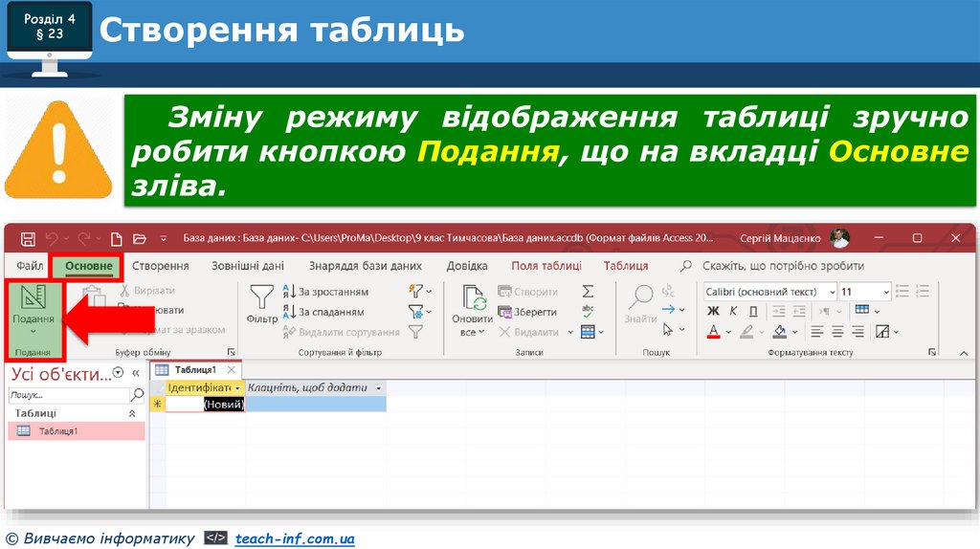Open navigation pane Усі об'єкти menu arrow
This screenshot has width=980, height=549.
118,373
